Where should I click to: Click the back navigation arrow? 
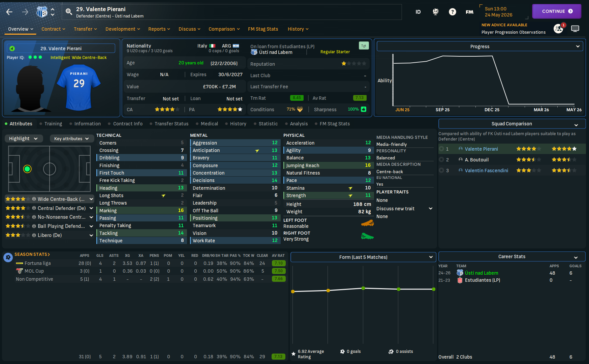(x=9, y=12)
